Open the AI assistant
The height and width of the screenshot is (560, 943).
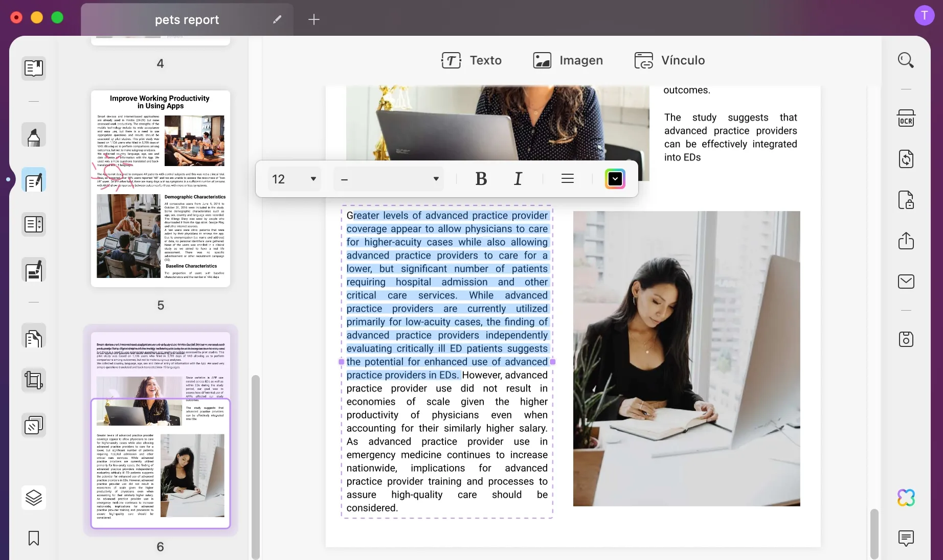[906, 497]
